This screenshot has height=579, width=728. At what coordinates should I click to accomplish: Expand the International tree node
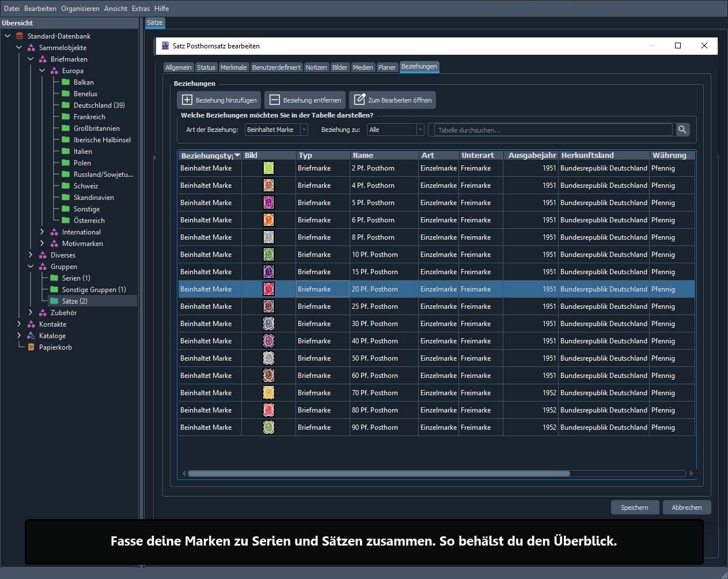(42, 232)
